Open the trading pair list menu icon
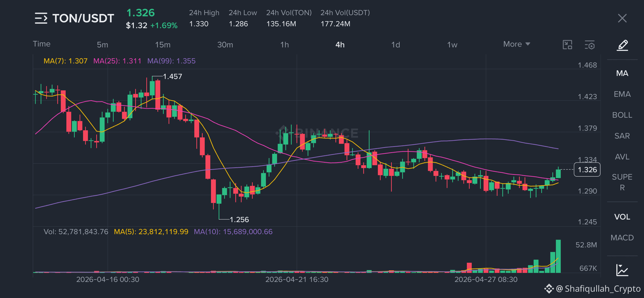 [41, 18]
